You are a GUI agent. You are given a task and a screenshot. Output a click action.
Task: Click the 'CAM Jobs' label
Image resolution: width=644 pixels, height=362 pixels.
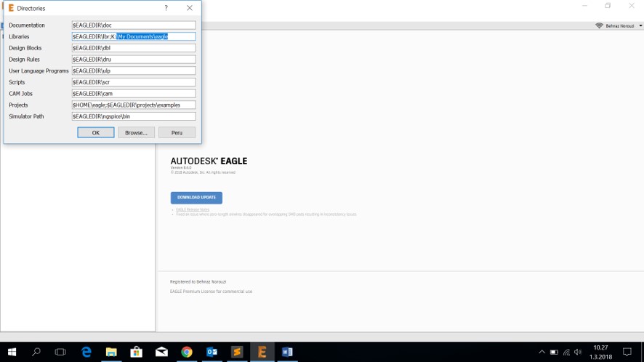click(20, 94)
